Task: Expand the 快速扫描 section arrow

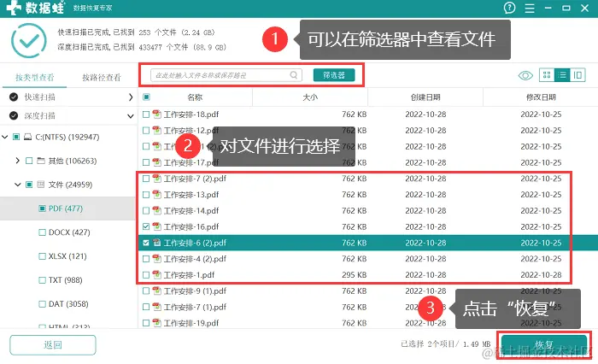Action: [x=131, y=97]
